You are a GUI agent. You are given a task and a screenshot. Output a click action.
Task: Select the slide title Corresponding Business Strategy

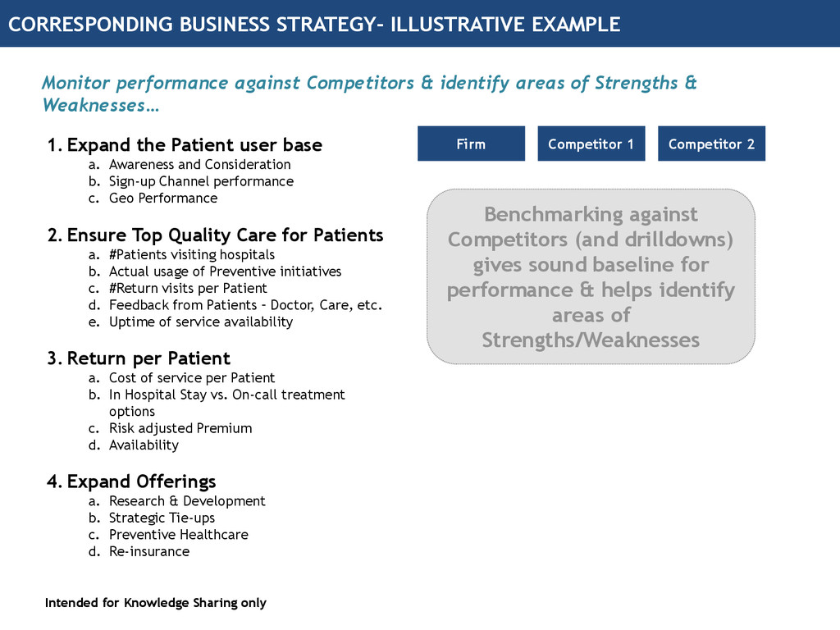[314, 25]
